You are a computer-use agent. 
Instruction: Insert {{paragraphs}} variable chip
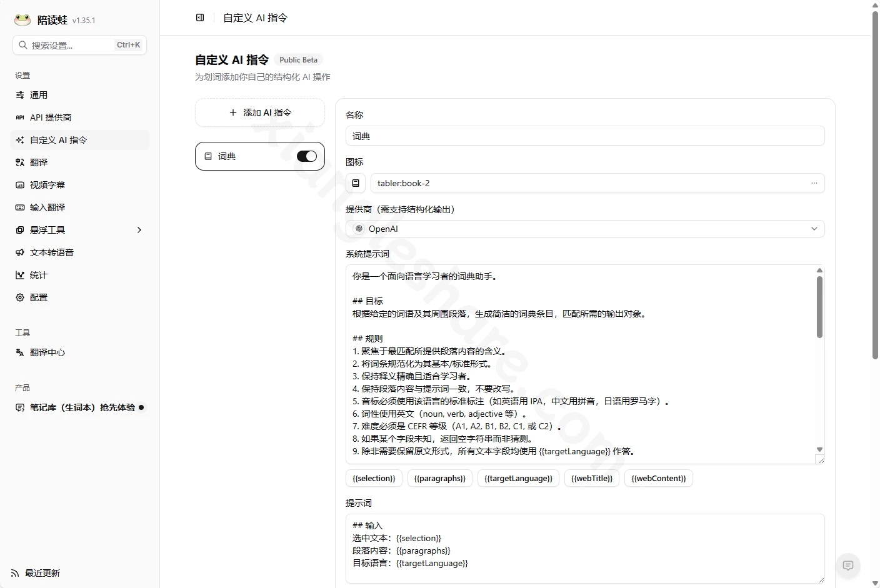pos(440,478)
